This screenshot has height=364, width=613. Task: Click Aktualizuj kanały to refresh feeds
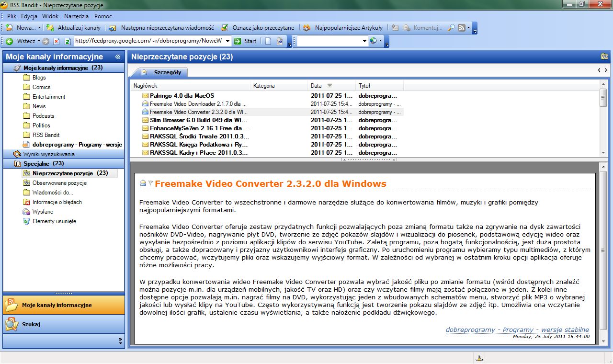click(x=73, y=28)
